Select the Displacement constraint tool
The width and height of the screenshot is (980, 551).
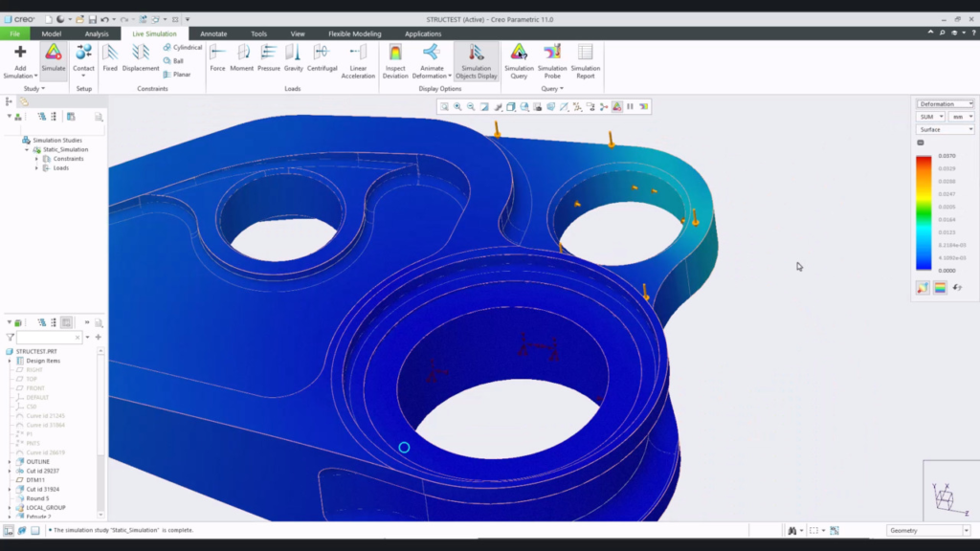click(x=140, y=60)
